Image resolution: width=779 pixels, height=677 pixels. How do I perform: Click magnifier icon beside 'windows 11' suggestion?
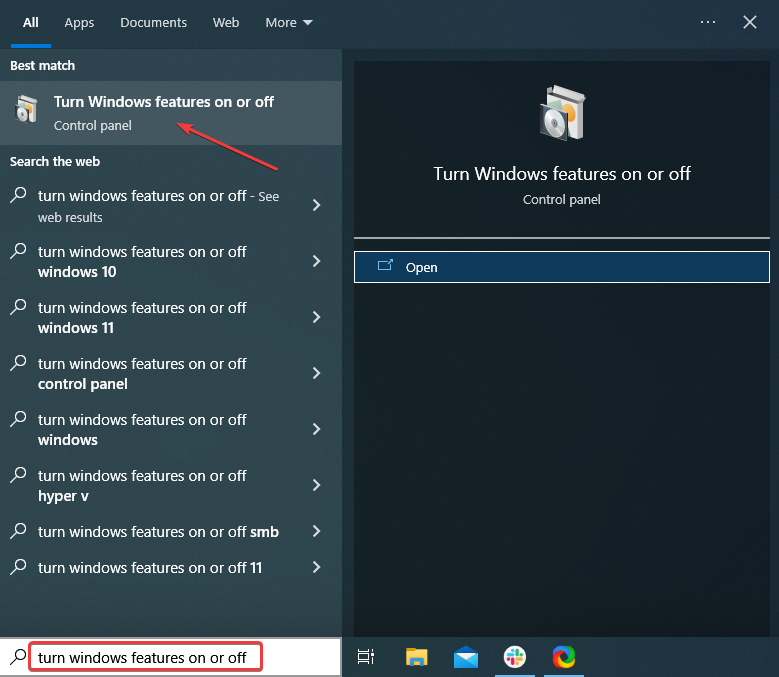click(18, 306)
